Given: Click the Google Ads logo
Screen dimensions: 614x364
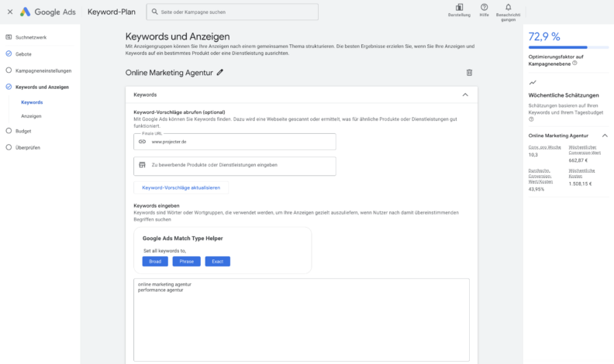Looking at the screenshot, I should coord(48,12).
